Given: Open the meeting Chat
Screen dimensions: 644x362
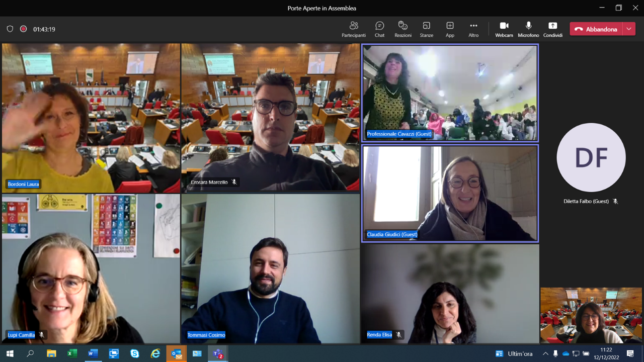Looking at the screenshot, I should click(379, 29).
